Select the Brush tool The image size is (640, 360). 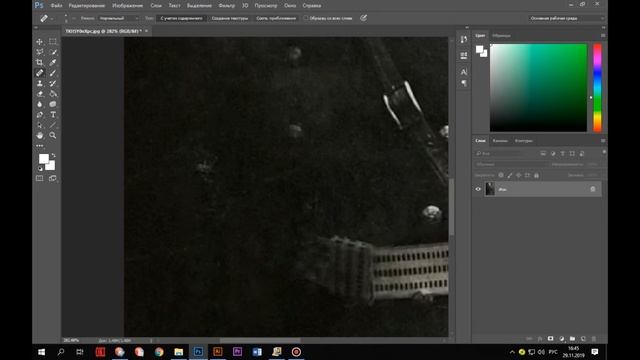(53, 73)
